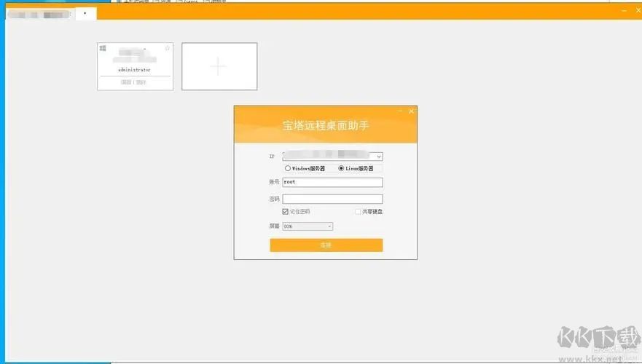Minimize the main application window
The image size is (642, 364).
625,11
